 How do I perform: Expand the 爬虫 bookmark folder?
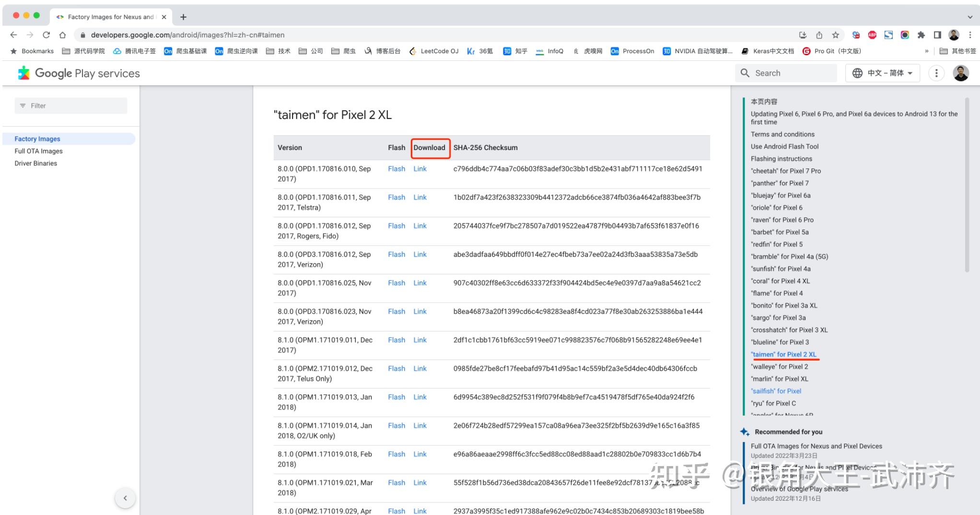(343, 51)
